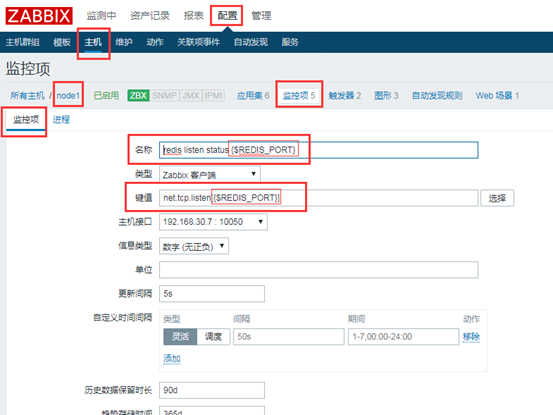Image resolution: width=553 pixels, height=415 pixels.
Task: Click the IPMI availability badge
Action: pyautogui.click(x=214, y=96)
